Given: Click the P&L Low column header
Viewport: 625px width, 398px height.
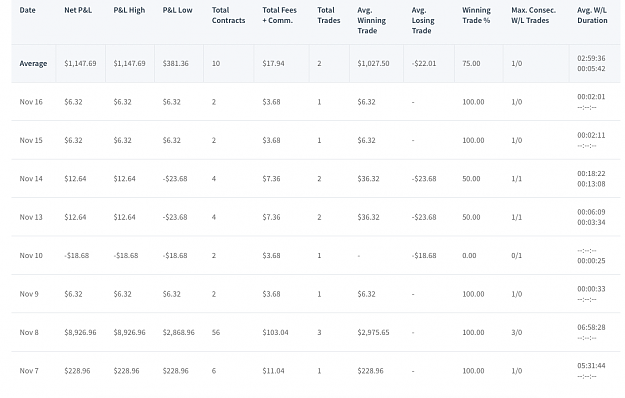Looking at the screenshot, I should coord(177,10).
